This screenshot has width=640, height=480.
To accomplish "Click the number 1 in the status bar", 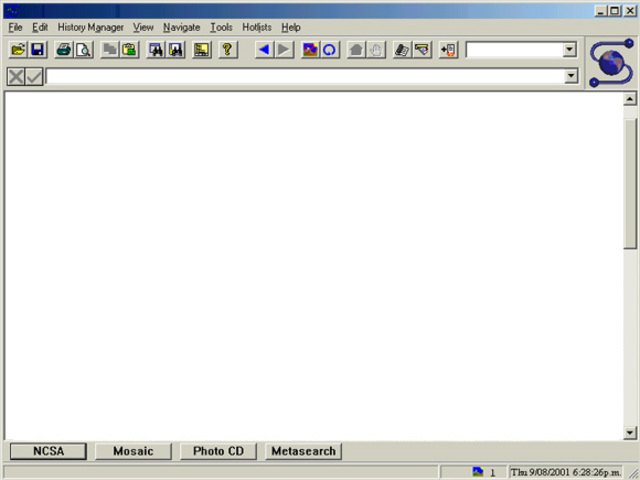I will 492,473.
